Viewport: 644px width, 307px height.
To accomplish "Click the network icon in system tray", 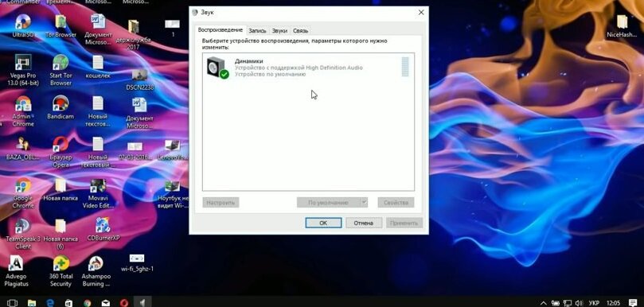I will (568, 303).
